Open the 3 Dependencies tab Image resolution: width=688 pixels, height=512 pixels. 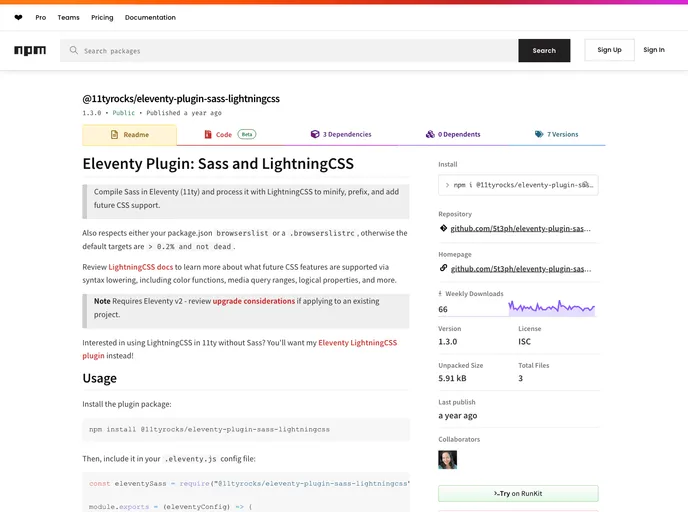point(341,134)
